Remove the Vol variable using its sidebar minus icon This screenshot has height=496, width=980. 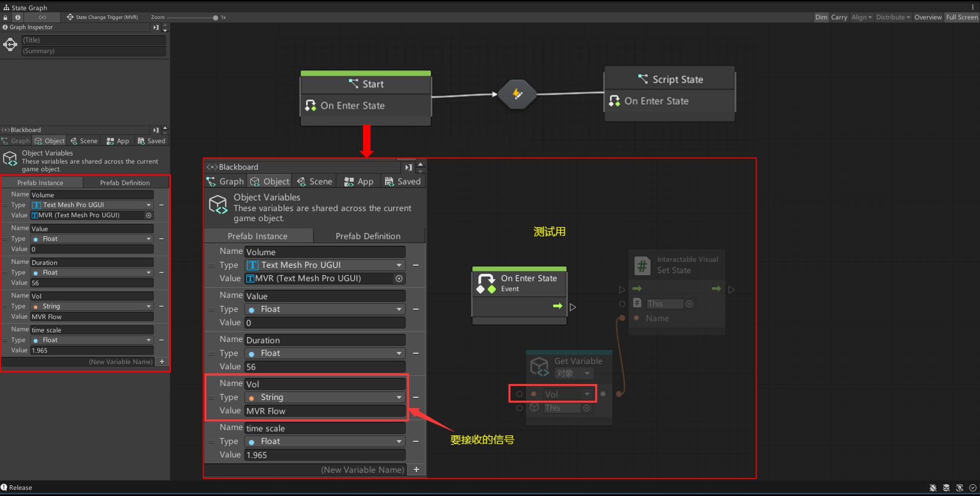(161, 306)
